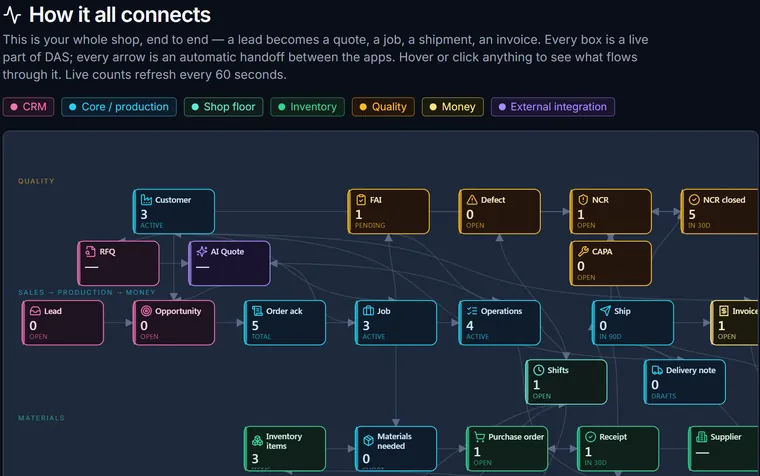Screen dimensions: 760x476
Task: Click the Customer node factory icon
Action: coord(146,200)
